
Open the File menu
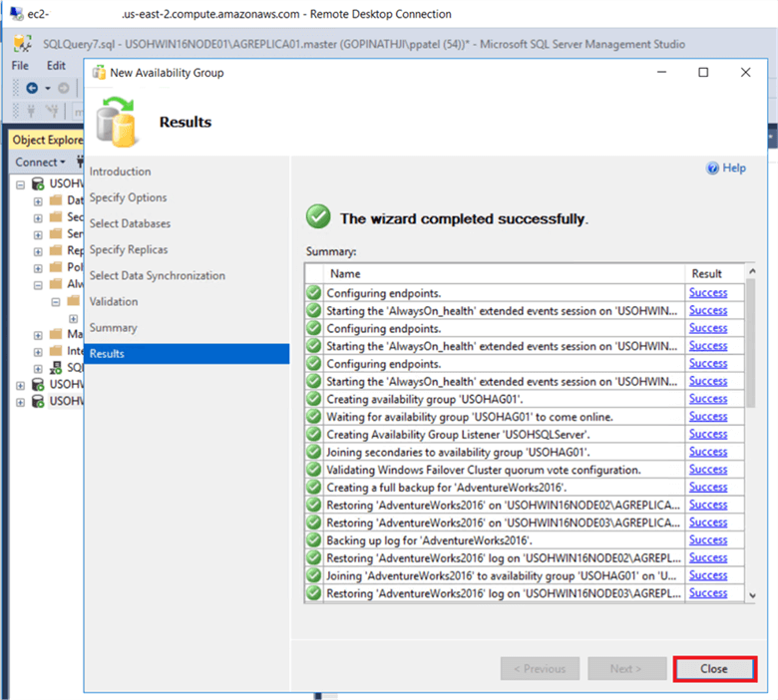[x=20, y=66]
